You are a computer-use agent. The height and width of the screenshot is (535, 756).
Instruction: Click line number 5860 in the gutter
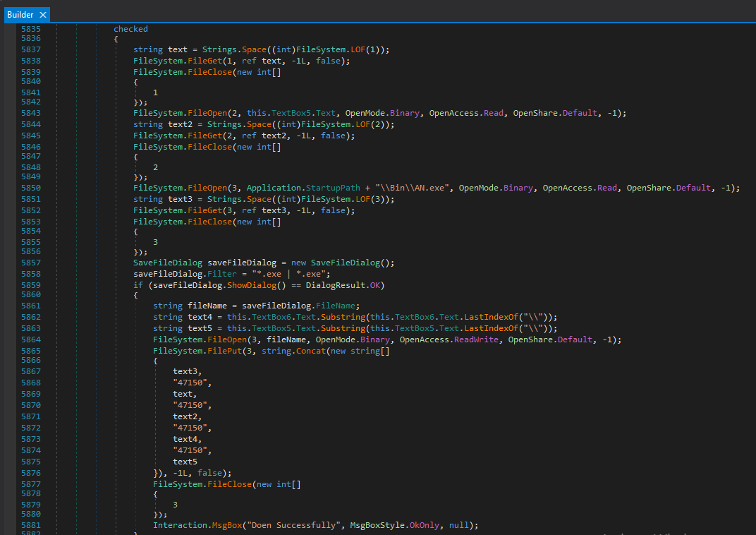point(30,294)
